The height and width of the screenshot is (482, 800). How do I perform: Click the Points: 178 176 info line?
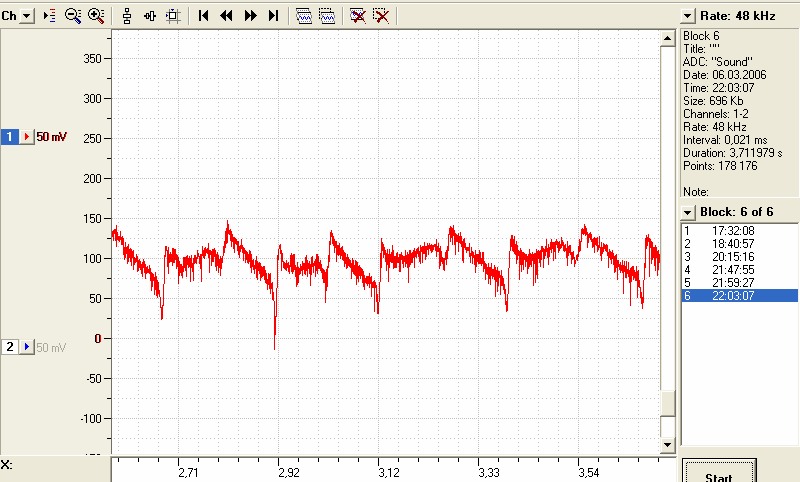(x=720, y=166)
